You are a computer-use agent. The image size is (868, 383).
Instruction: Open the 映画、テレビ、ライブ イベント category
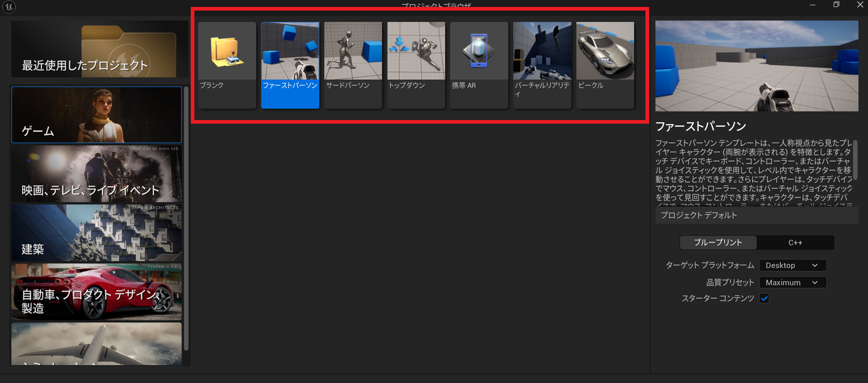[x=96, y=174]
